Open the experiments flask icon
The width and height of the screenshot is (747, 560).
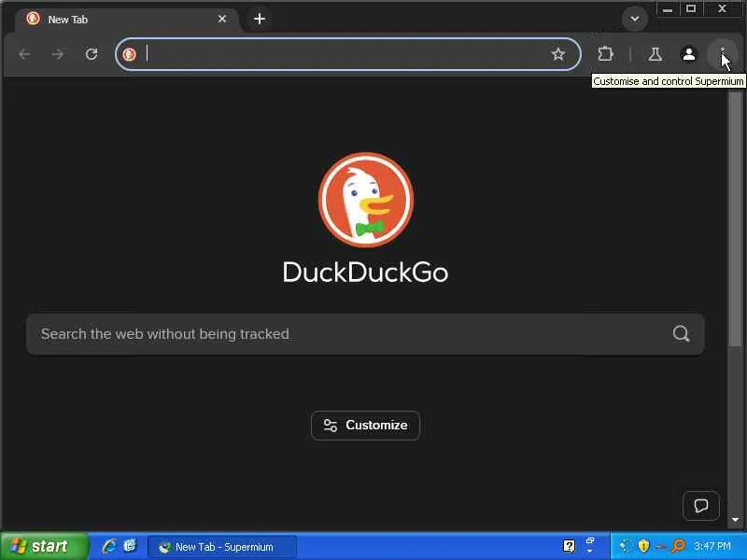point(655,54)
